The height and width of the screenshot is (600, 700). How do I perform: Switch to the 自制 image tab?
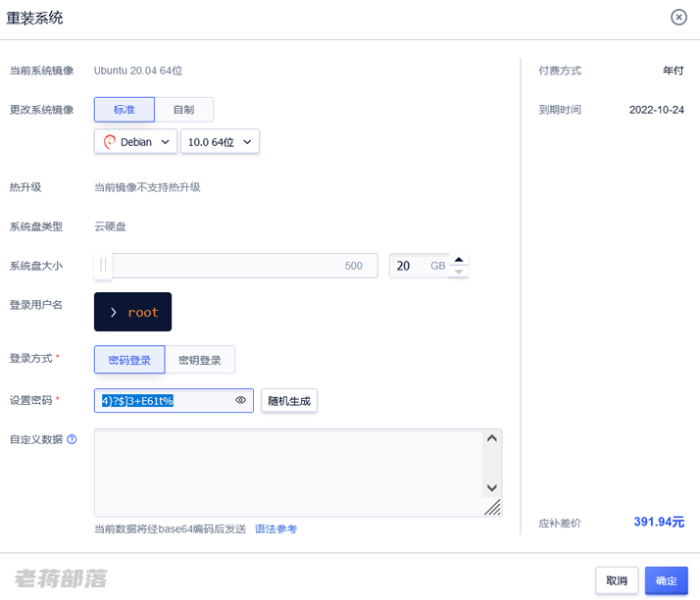184,110
